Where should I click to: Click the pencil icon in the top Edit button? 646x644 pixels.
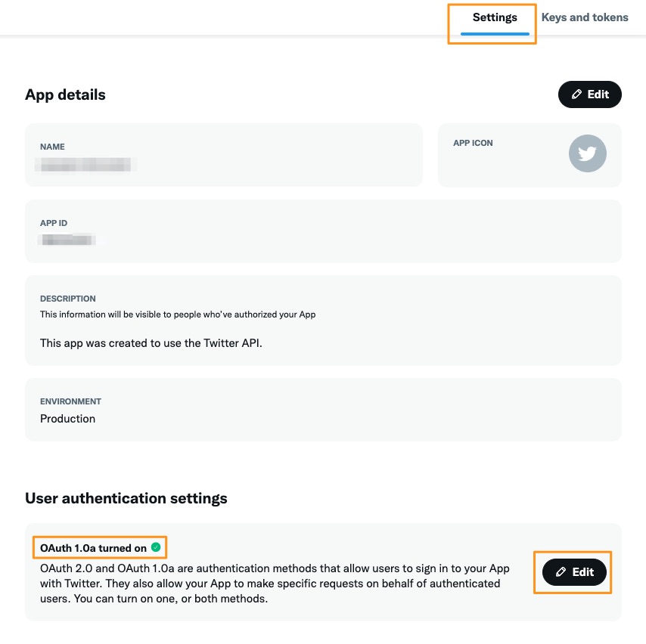click(x=576, y=94)
